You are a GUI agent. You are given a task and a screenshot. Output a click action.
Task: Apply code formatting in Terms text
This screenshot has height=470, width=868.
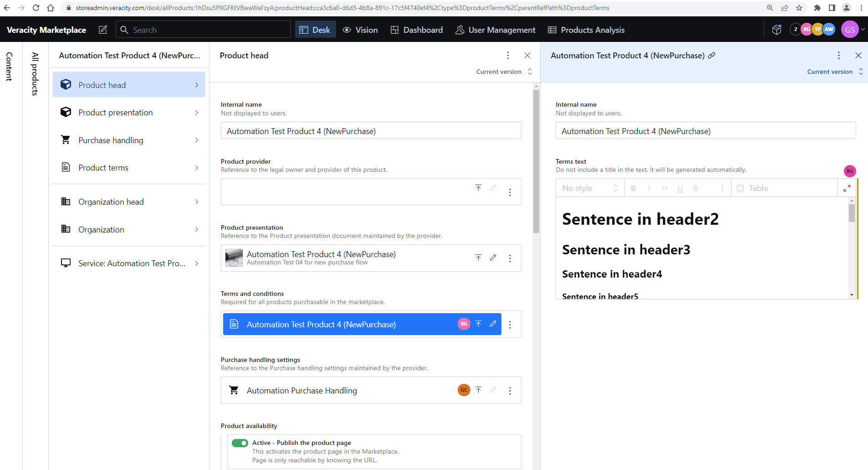[664, 188]
